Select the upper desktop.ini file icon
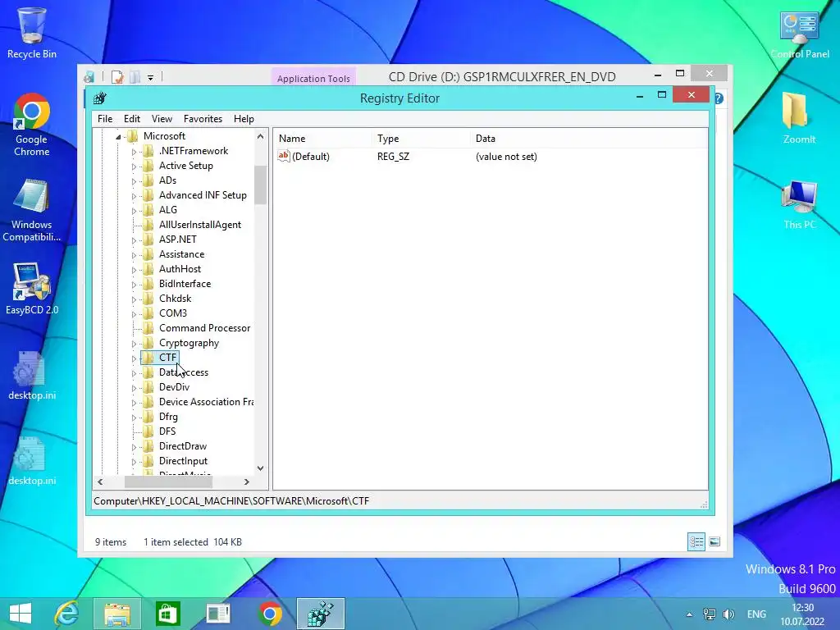Screen dimensions: 840x630 point(32,376)
